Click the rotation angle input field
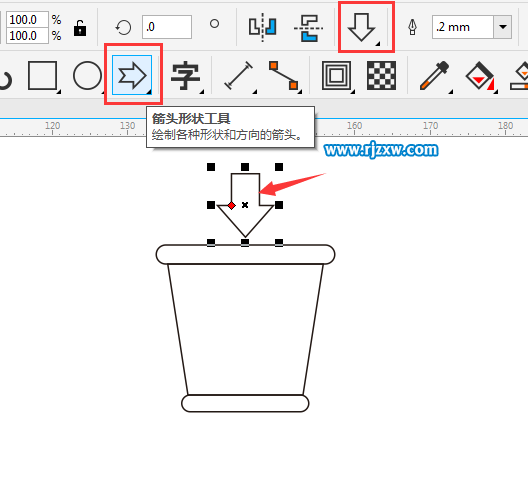Viewport: 528px width, 484px height. pyautogui.click(x=167, y=27)
